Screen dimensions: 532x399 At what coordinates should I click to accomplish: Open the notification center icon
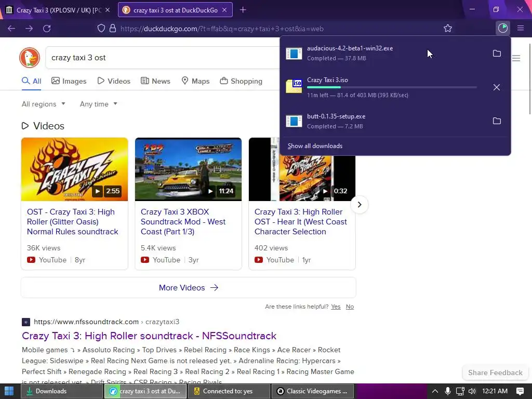point(520,391)
